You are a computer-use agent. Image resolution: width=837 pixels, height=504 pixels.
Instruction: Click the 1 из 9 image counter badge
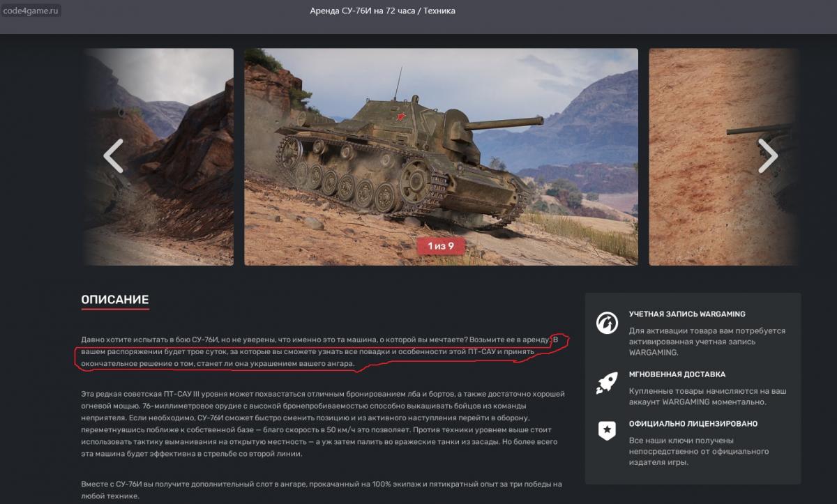click(x=441, y=246)
